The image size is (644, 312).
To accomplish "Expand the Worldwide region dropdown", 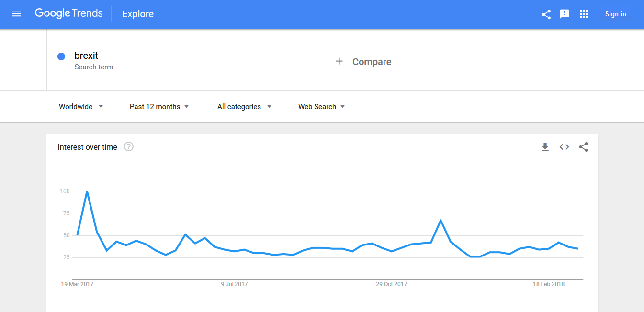I will [x=81, y=107].
